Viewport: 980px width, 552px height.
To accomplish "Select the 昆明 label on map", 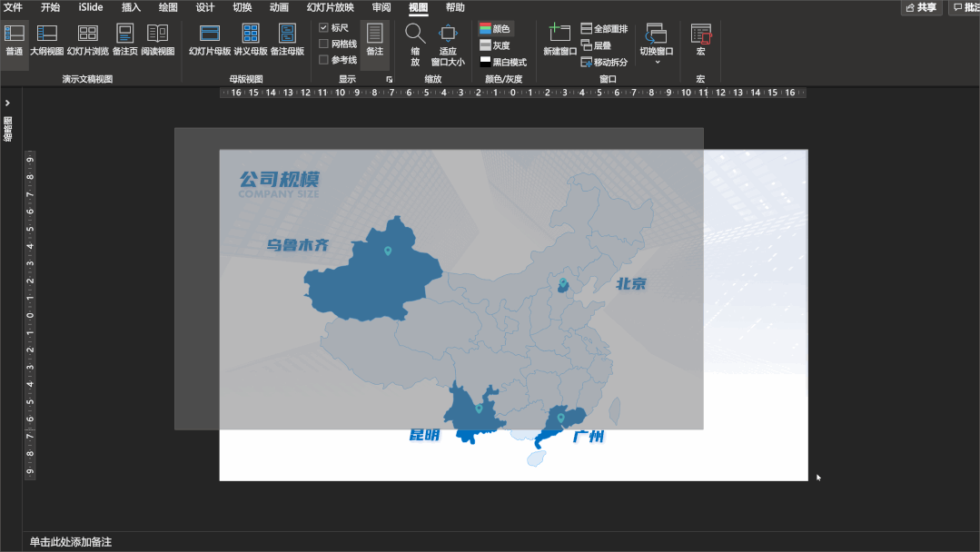I will (424, 435).
